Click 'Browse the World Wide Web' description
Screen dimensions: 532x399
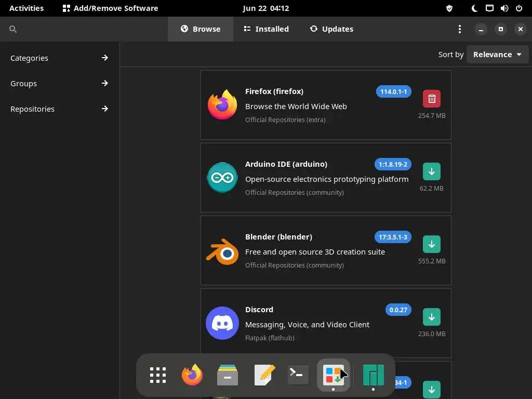296,107
